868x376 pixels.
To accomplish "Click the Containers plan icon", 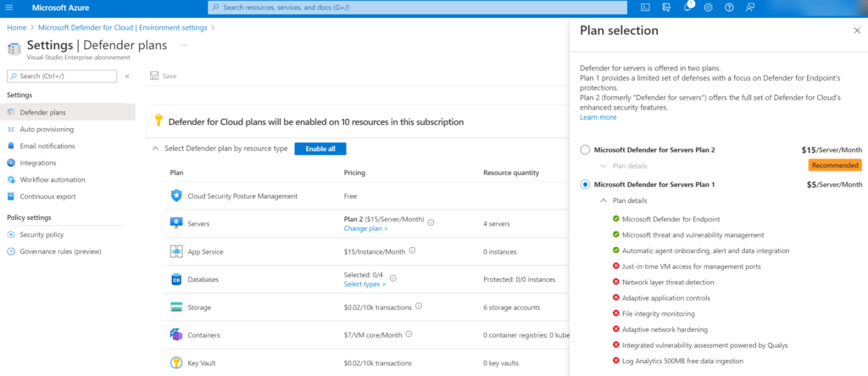I will (x=176, y=335).
